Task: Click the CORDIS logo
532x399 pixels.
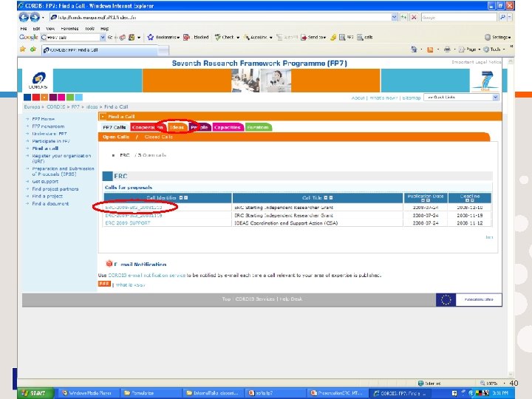Action: point(38,81)
